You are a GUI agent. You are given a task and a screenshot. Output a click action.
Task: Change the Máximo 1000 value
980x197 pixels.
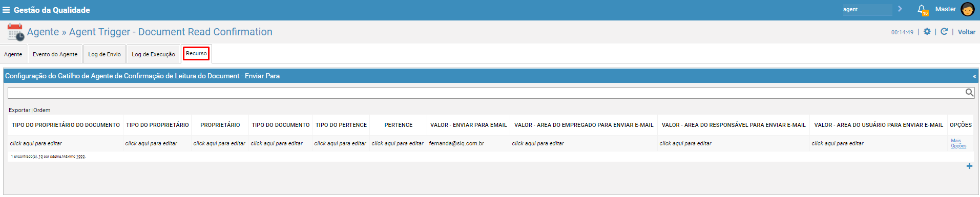(80, 157)
